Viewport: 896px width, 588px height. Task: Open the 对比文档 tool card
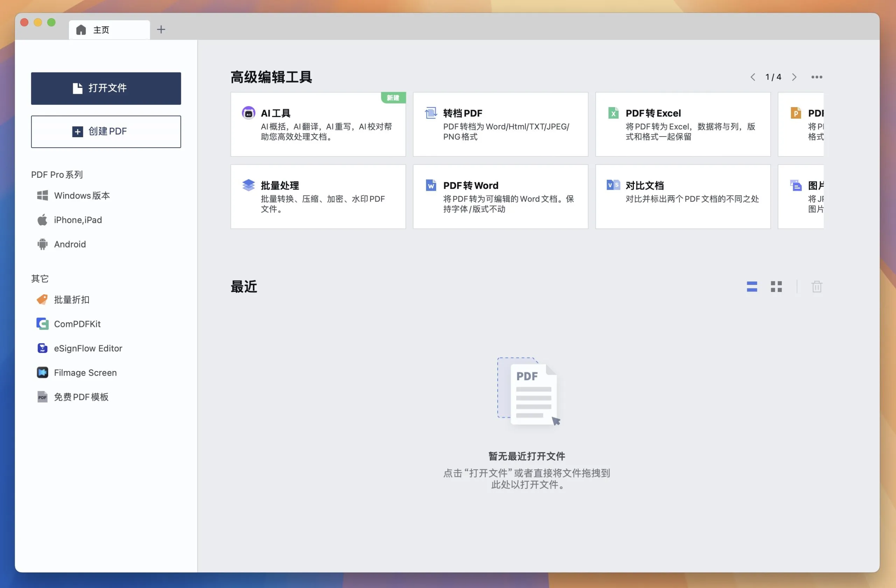tap(682, 196)
